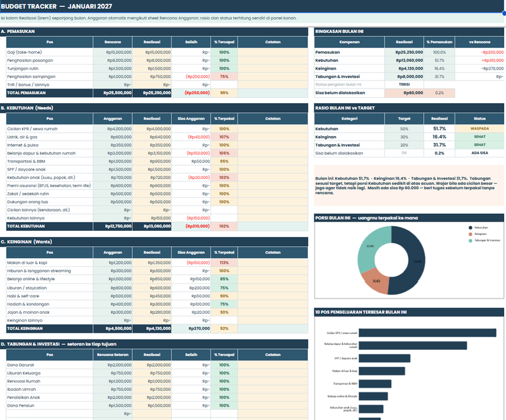506x420 pixels.
Task: Click the "107%" Terpakai cell
Action: tap(224, 137)
